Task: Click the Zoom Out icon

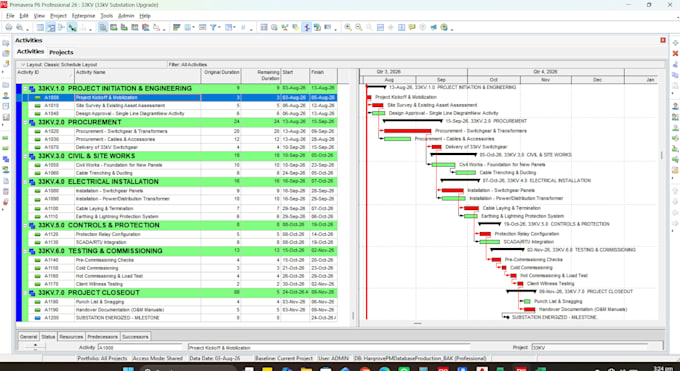Action: tap(359, 27)
